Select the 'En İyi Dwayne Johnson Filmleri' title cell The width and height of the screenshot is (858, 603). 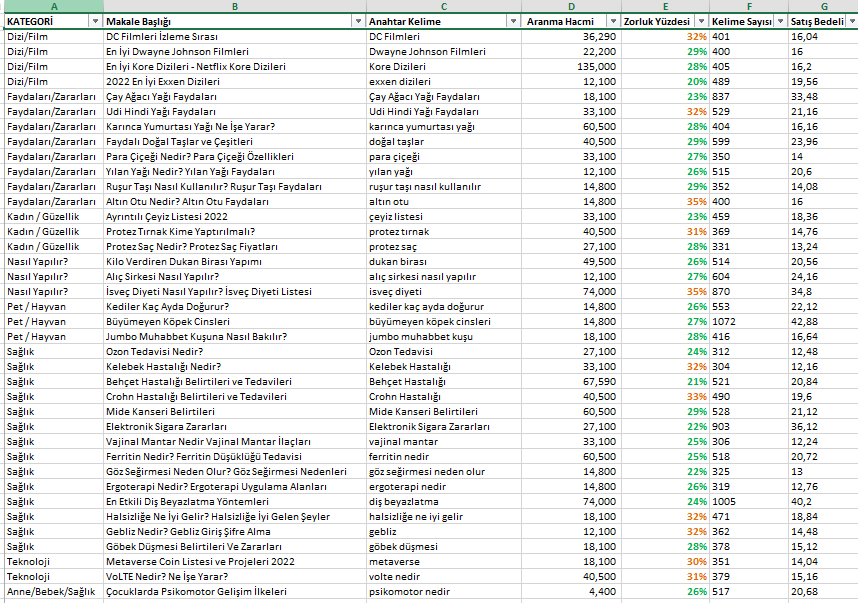(235, 51)
